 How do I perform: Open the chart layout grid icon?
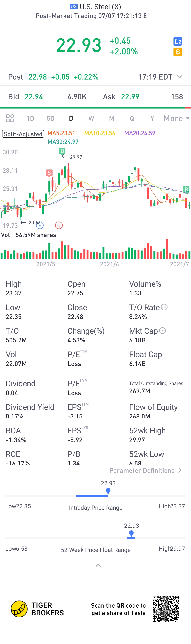(10, 118)
